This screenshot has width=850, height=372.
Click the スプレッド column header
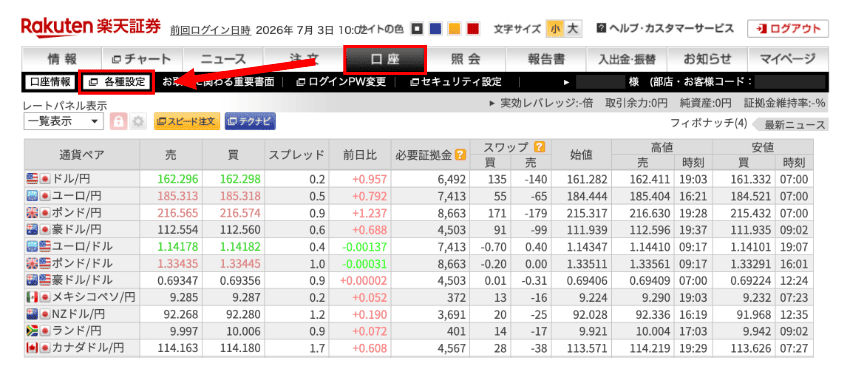[296, 155]
